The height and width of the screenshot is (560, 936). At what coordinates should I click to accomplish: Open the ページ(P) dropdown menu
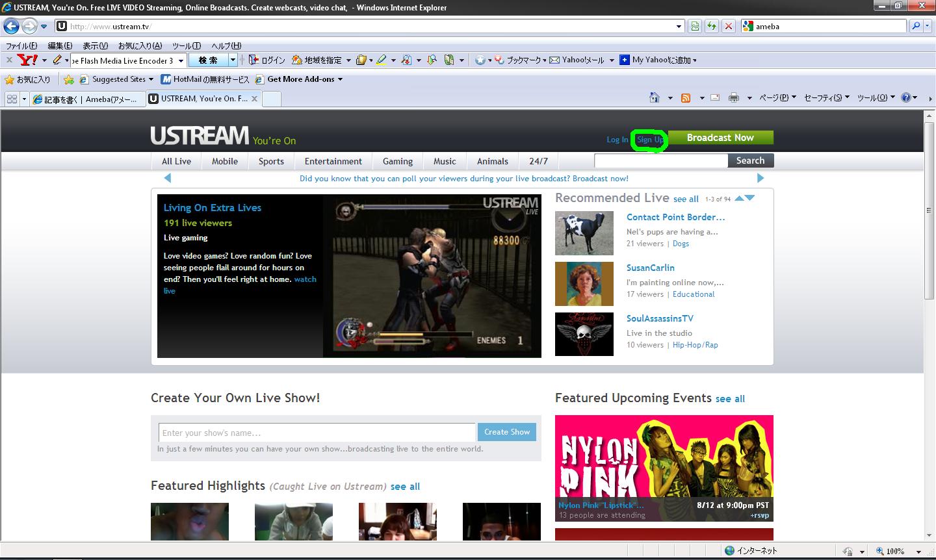pyautogui.click(x=777, y=97)
